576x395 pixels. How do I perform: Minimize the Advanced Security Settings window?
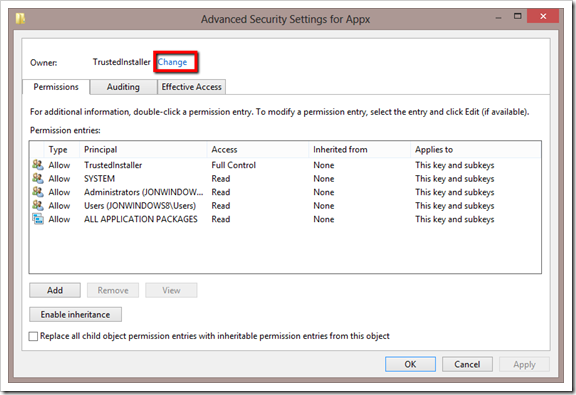[x=498, y=17]
